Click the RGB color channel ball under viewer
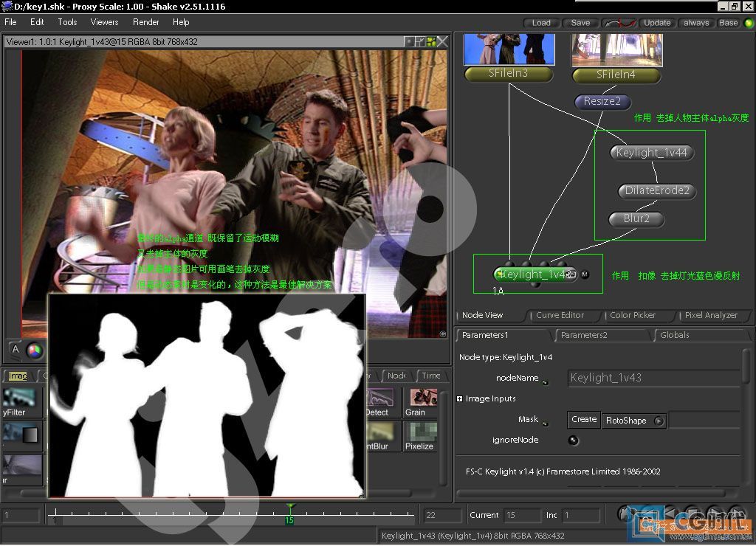The width and height of the screenshot is (756, 546). click(34, 350)
